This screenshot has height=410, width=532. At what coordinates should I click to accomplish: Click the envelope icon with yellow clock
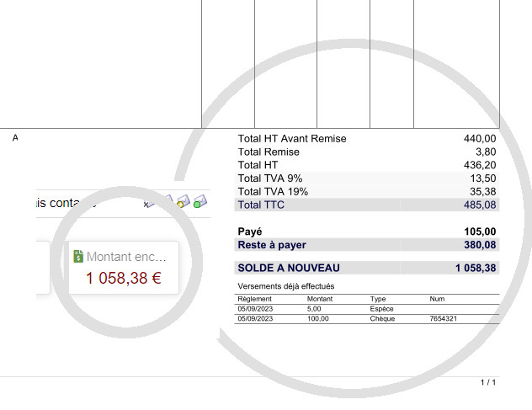pos(184,201)
